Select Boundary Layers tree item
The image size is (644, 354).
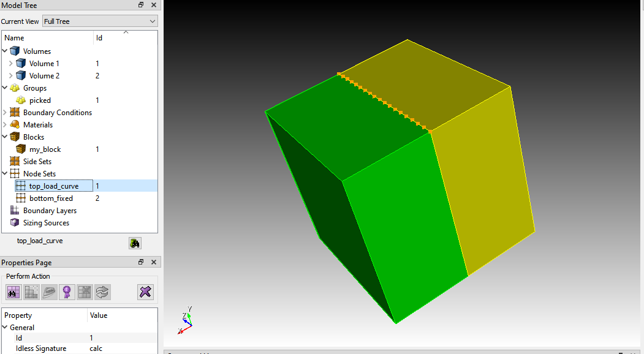click(50, 210)
